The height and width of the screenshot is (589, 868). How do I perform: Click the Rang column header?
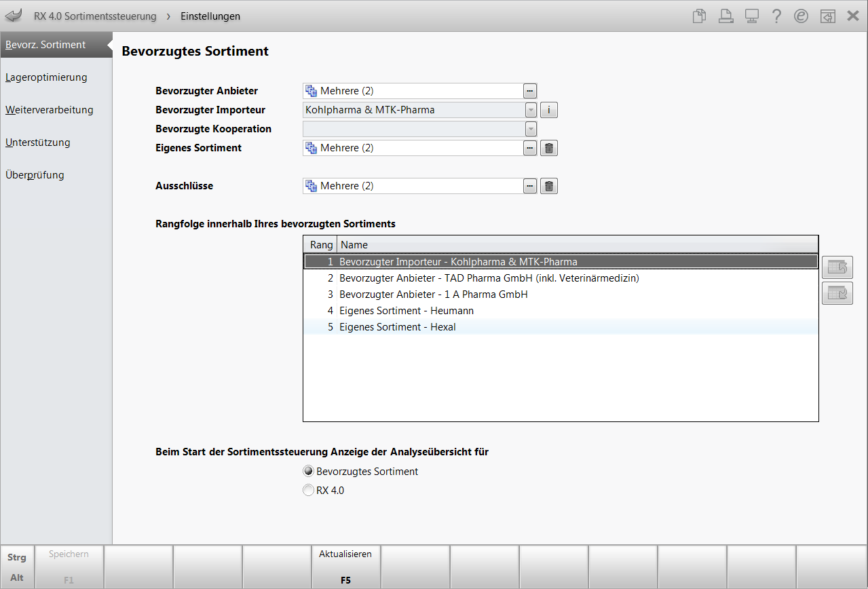click(320, 245)
